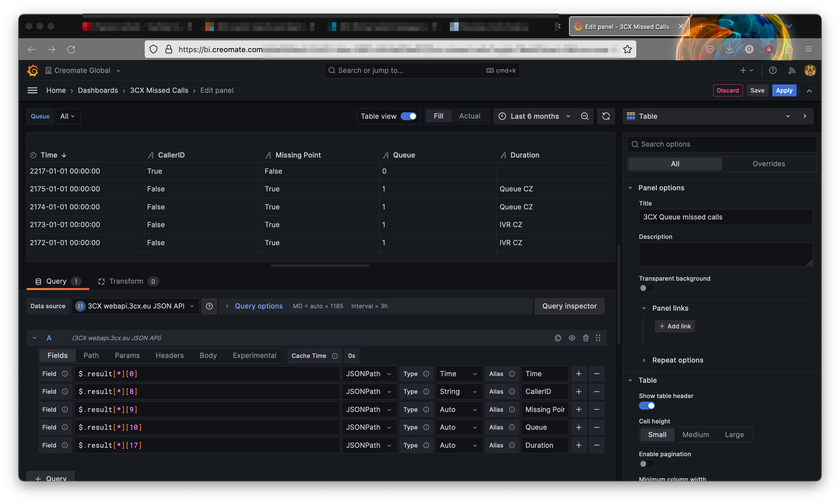Select Medium cell height
Image resolution: width=840 pixels, height=504 pixels.
(x=695, y=434)
